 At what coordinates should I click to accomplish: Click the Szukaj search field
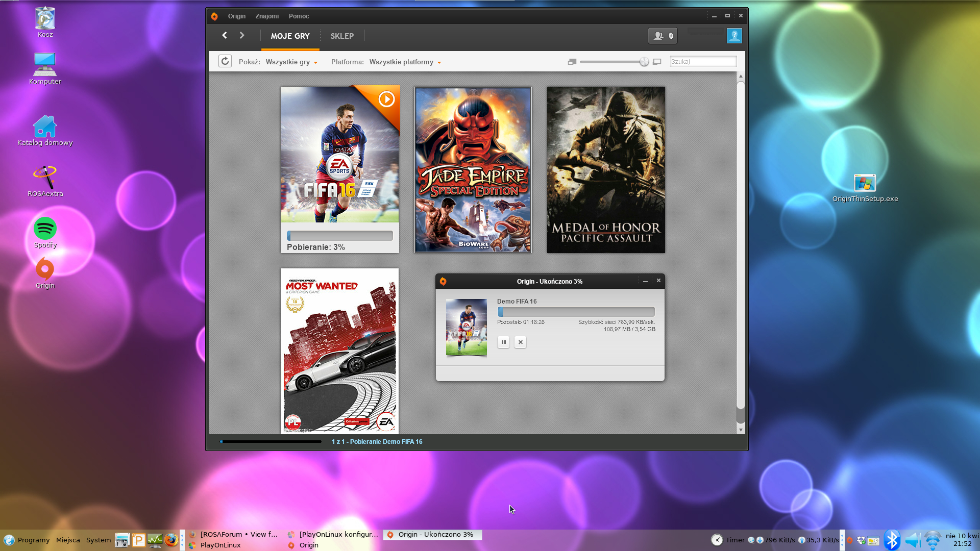pyautogui.click(x=703, y=62)
